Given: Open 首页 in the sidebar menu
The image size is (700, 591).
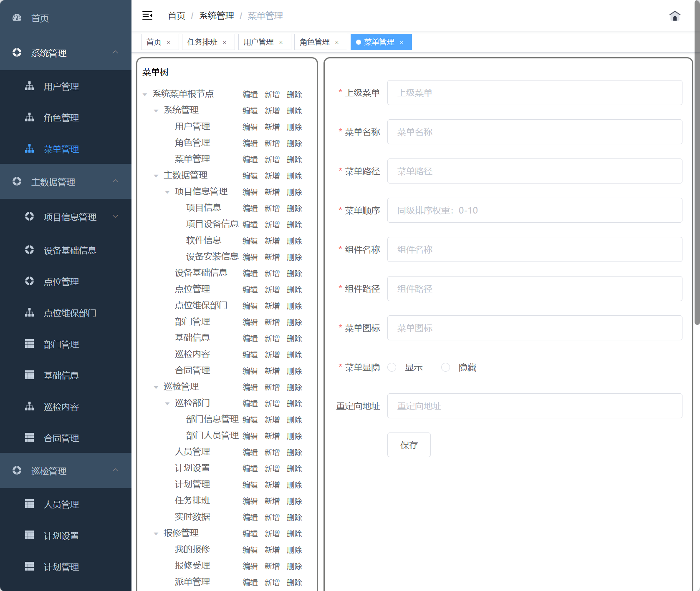Looking at the screenshot, I should coord(66,18).
